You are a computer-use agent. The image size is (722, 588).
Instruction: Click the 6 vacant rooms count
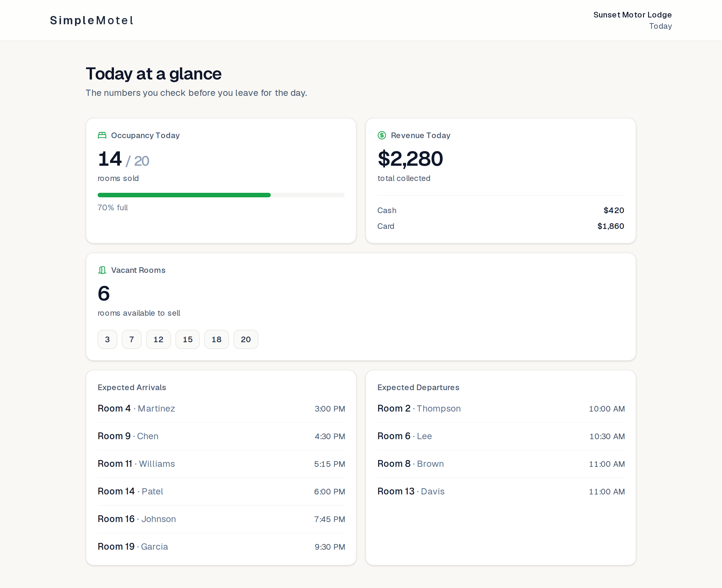click(x=104, y=294)
